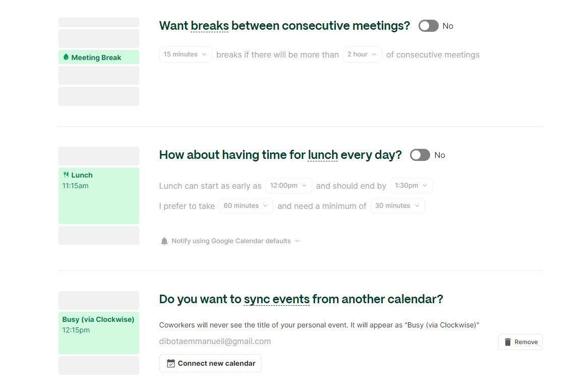Click the Lunch 11:15am event preview block

(x=99, y=196)
